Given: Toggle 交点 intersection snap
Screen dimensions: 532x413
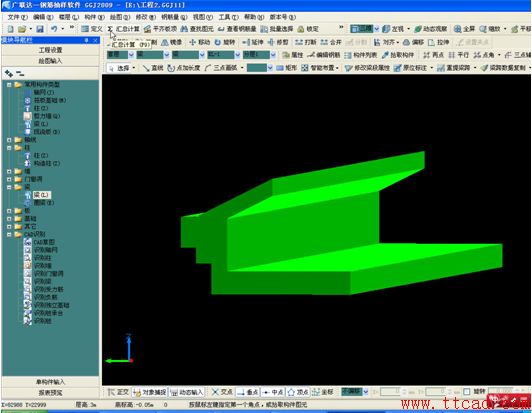Looking at the screenshot, I should click(x=222, y=392).
